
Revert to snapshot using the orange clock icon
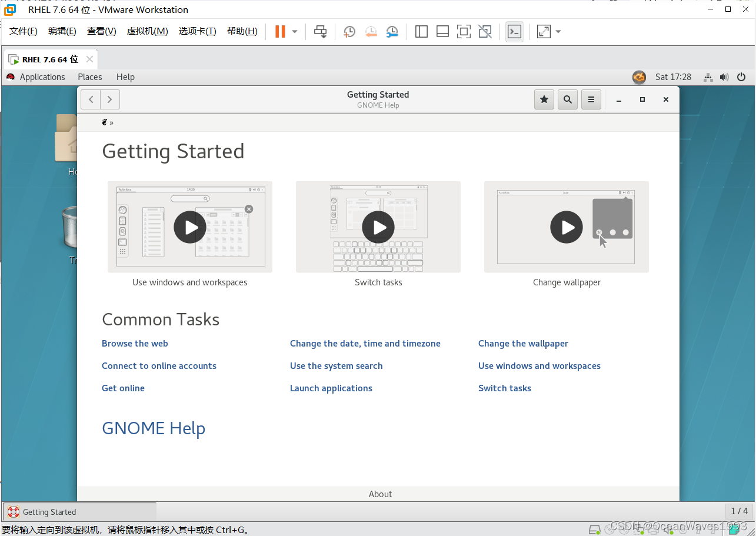371,32
